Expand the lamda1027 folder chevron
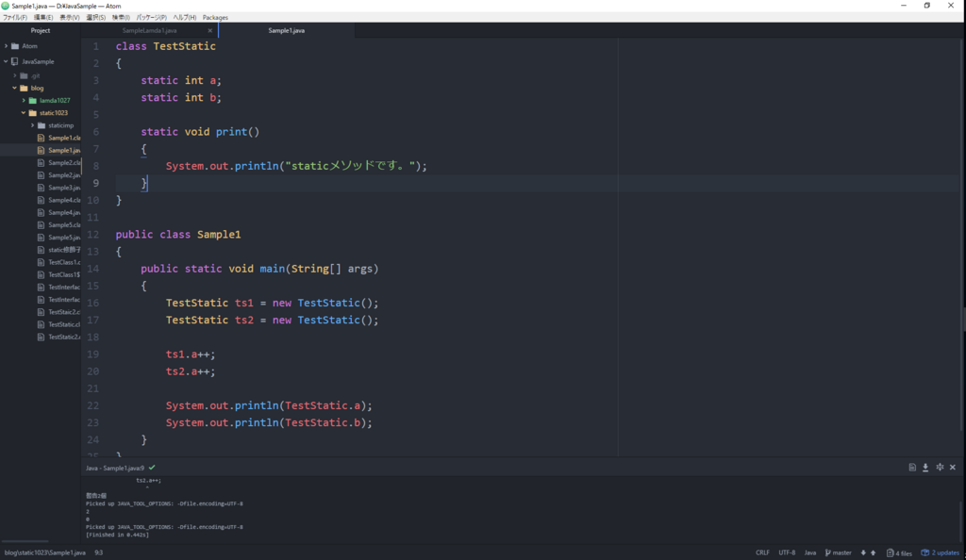The width and height of the screenshot is (966, 560). [x=24, y=100]
